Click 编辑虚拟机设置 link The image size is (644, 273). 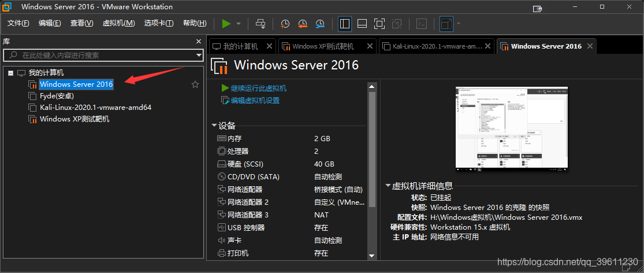255,100
